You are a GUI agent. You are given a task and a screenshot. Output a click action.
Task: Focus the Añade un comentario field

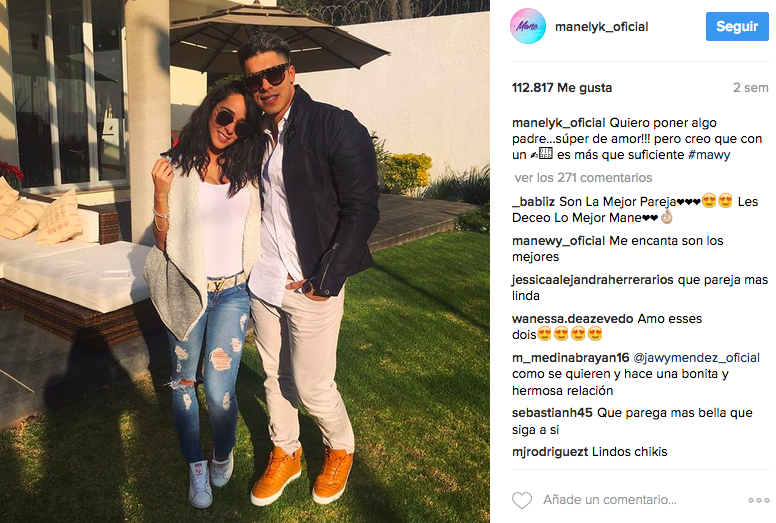(610, 500)
